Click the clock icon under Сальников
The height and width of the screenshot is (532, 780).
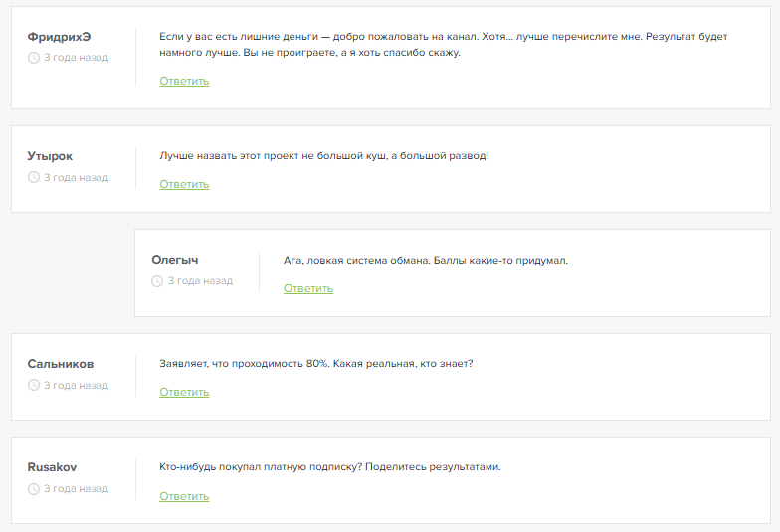pyautogui.click(x=34, y=385)
